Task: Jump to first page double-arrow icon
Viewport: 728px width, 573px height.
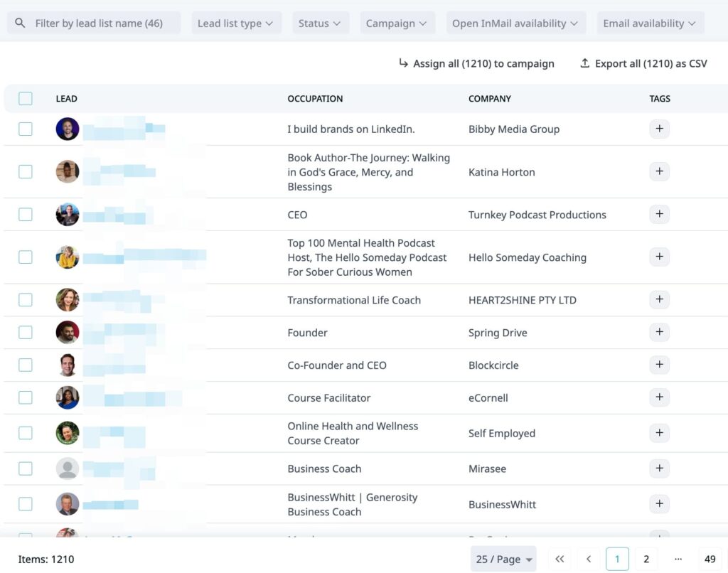Action: coord(560,559)
